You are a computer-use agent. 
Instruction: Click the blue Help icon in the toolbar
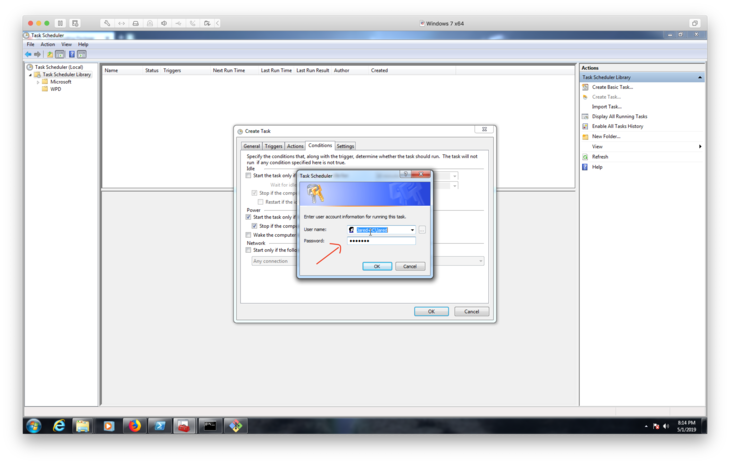click(71, 54)
